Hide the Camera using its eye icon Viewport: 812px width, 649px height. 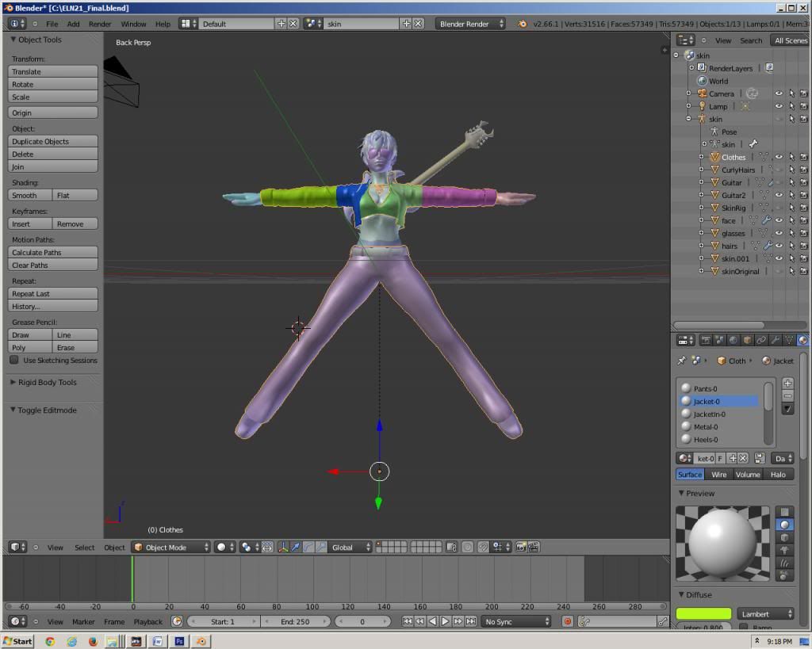coord(779,94)
